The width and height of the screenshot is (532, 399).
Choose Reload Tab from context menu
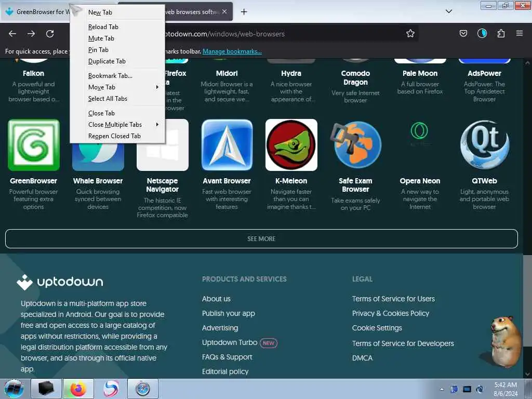[117, 27]
